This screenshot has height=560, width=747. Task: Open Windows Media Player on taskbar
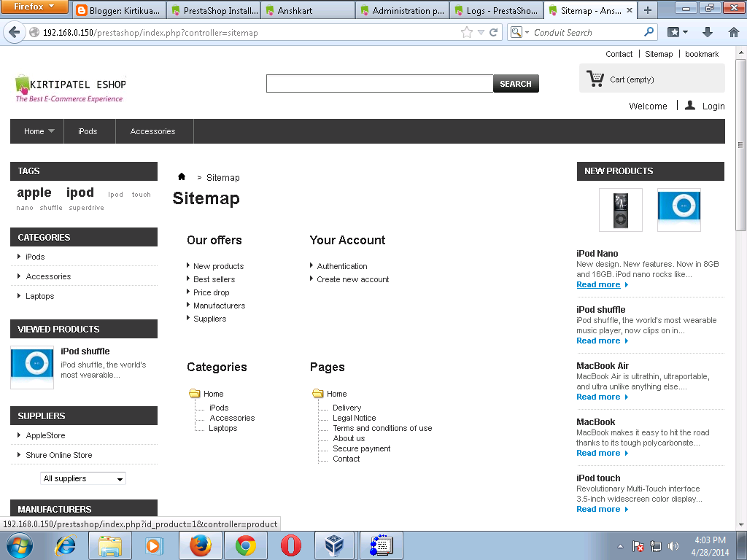tap(154, 545)
